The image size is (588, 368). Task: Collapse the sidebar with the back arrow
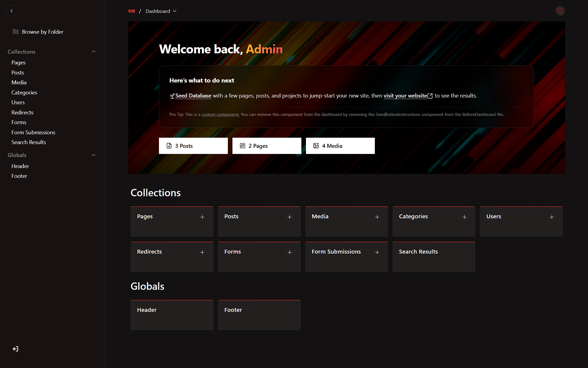(x=11, y=11)
